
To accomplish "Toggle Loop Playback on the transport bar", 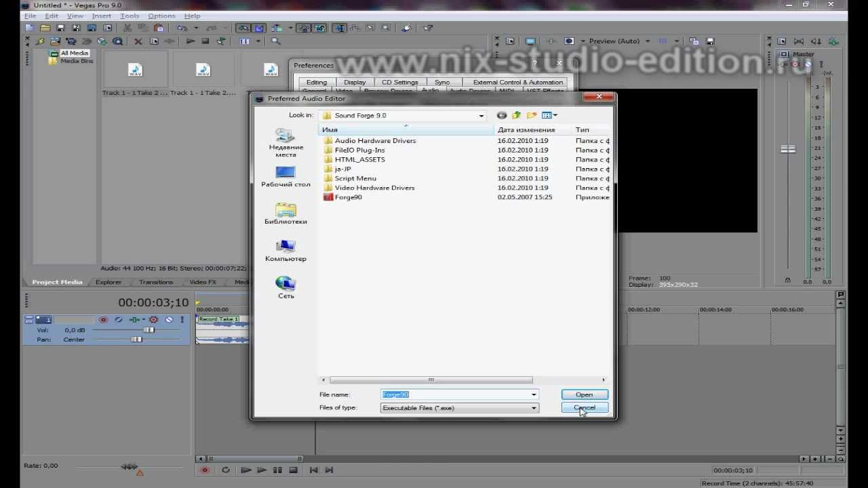I will click(226, 470).
